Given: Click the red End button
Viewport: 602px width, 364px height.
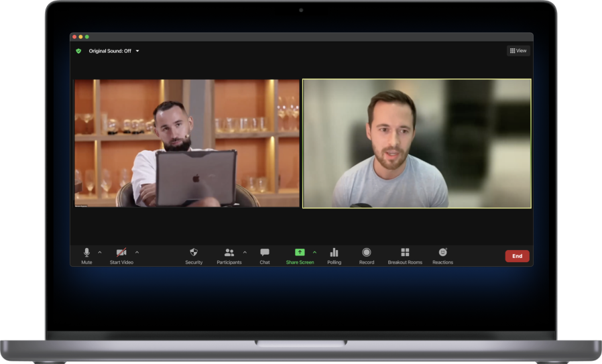Looking at the screenshot, I should tap(517, 256).
